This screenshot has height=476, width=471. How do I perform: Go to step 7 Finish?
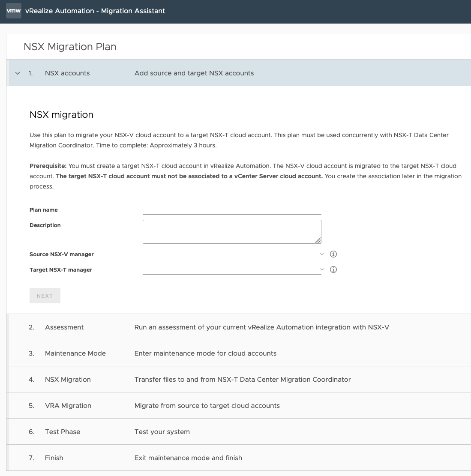tap(54, 458)
